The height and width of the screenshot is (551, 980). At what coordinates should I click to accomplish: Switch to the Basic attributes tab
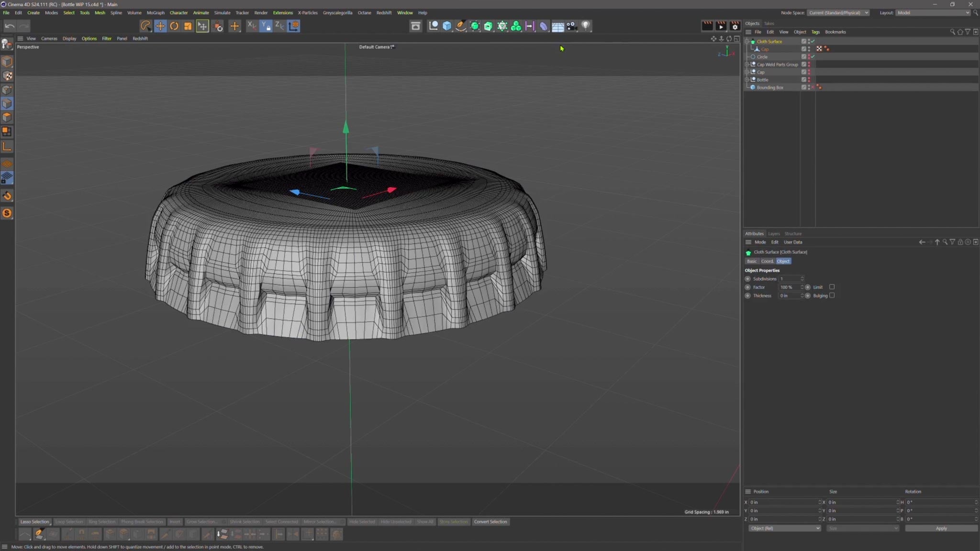pos(751,261)
